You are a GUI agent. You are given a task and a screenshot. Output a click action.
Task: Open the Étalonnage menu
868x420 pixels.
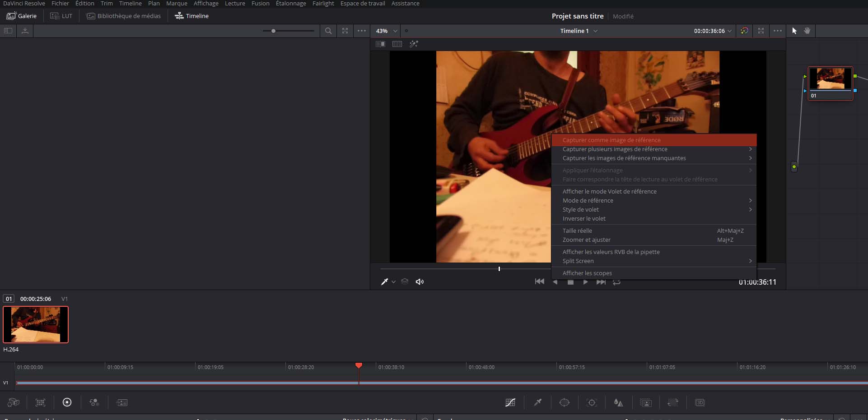tap(290, 4)
